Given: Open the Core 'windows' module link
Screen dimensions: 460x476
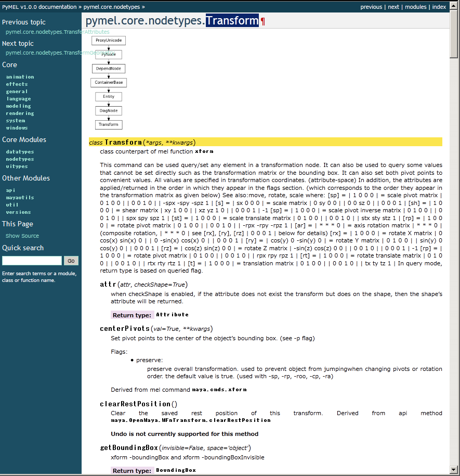Looking at the screenshot, I should click(x=17, y=128).
